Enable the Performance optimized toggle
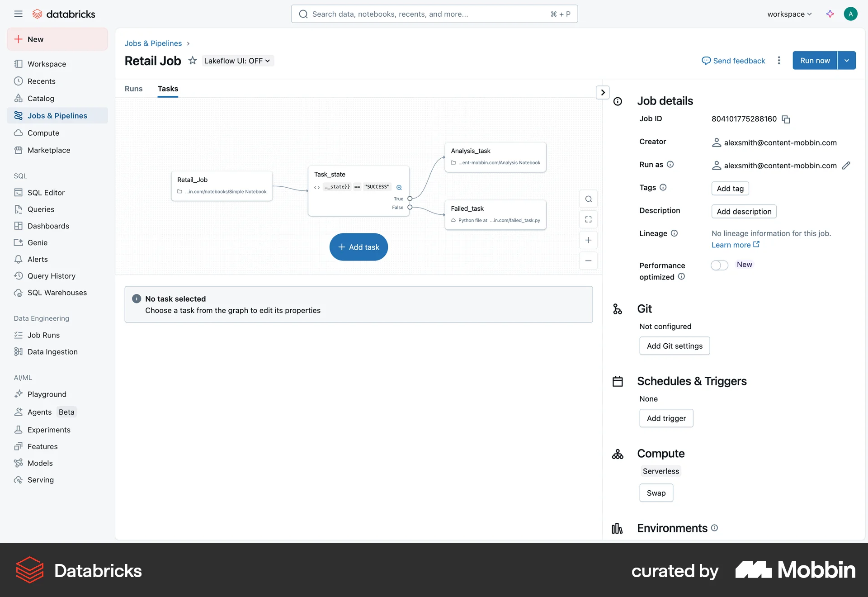This screenshot has height=597, width=868. pyautogui.click(x=719, y=265)
